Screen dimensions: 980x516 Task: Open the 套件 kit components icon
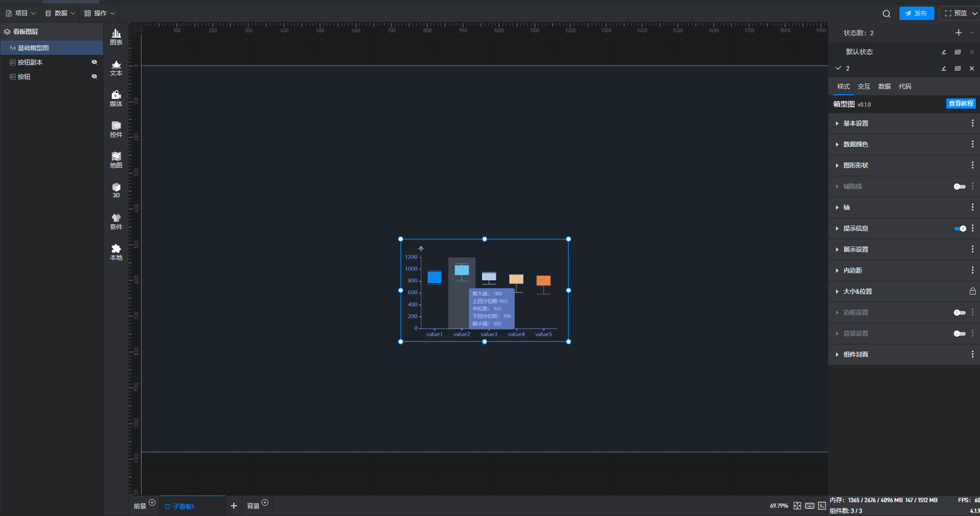click(x=116, y=221)
